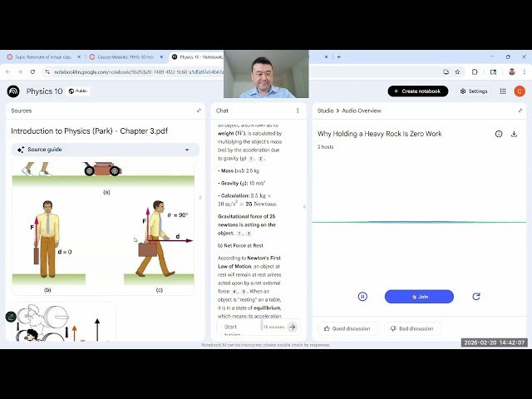Bookmark this page with star icon

[x=457, y=72]
